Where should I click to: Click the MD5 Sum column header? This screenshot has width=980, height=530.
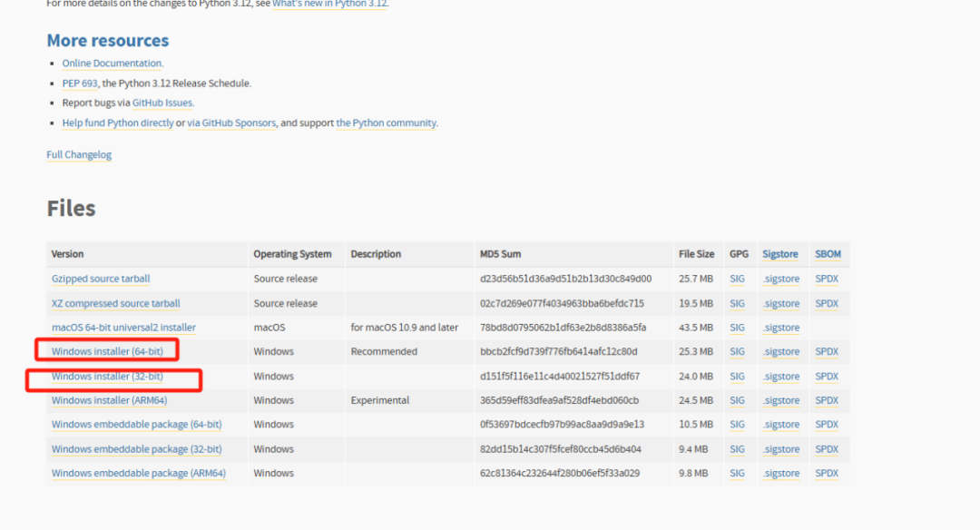point(501,254)
